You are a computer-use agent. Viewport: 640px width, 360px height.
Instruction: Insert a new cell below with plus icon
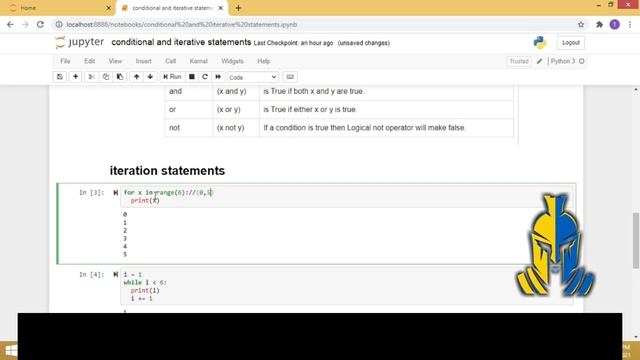[76, 77]
